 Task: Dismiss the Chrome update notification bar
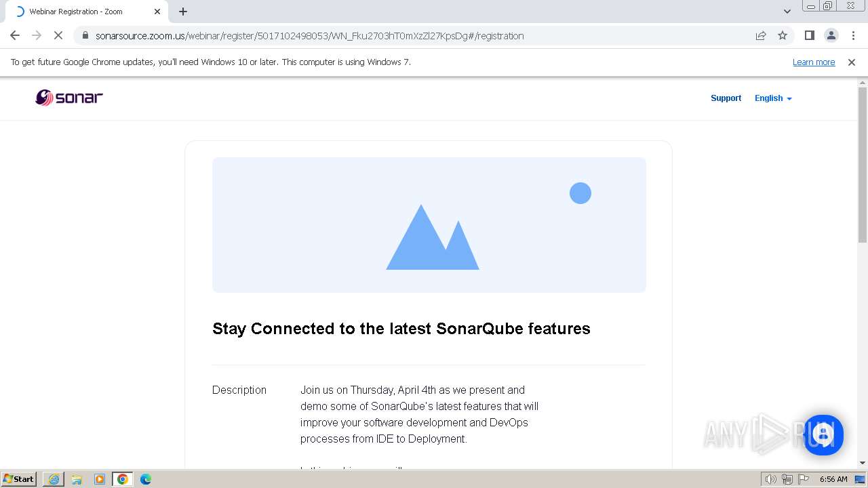click(x=852, y=62)
